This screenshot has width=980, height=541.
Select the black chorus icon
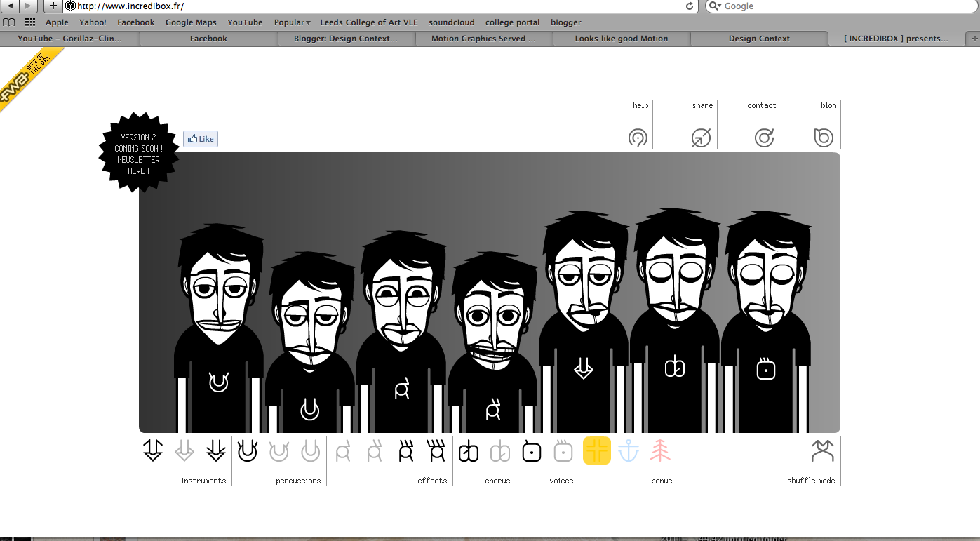point(469,453)
